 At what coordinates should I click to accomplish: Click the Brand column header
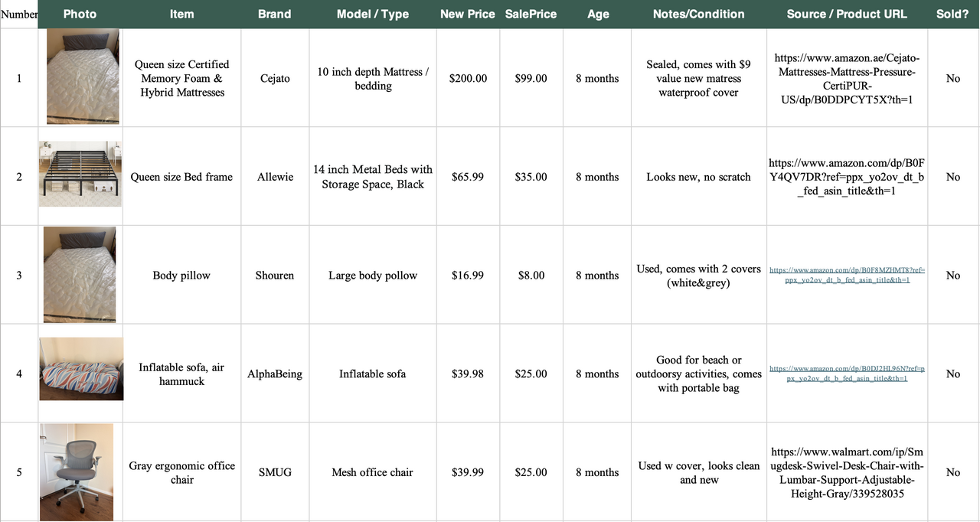coord(275,14)
